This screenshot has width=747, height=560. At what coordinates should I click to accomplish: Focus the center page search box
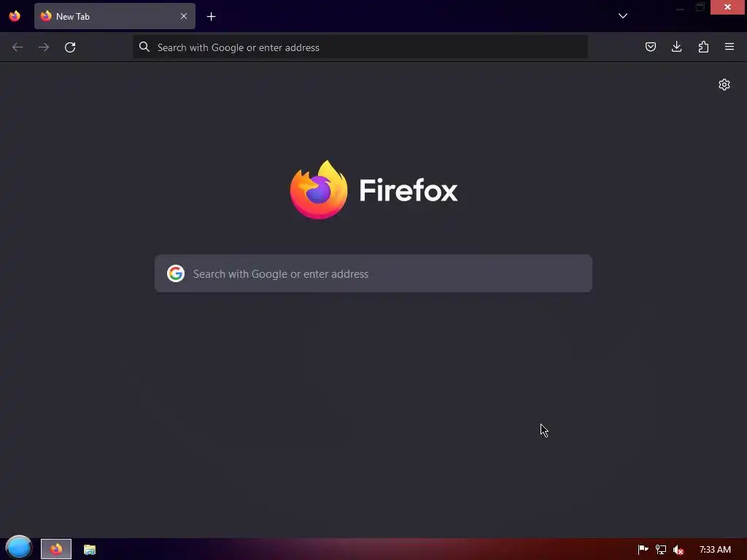tap(373, 273)
